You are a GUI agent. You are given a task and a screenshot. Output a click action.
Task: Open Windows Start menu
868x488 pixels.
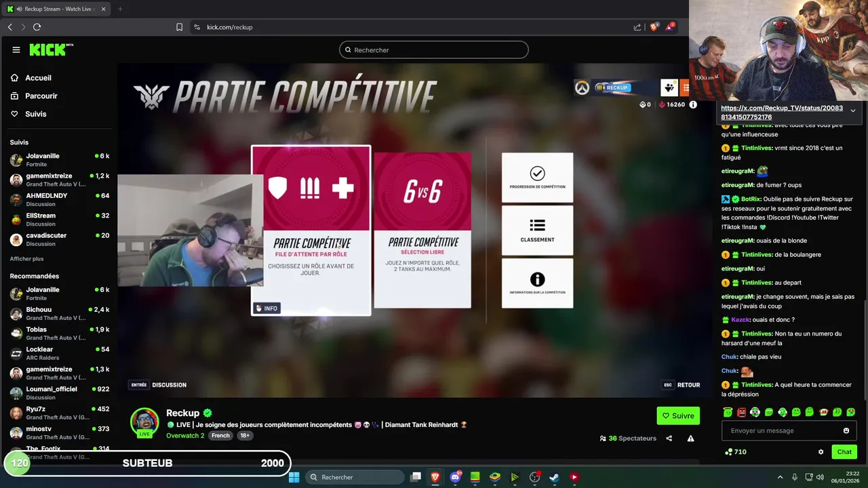(x=294, y=477)
